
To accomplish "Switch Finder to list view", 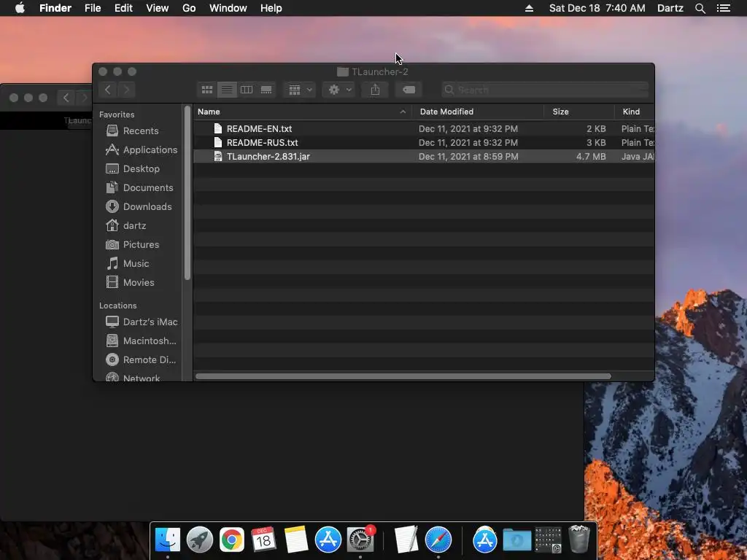I will click(x=227, y=90).
